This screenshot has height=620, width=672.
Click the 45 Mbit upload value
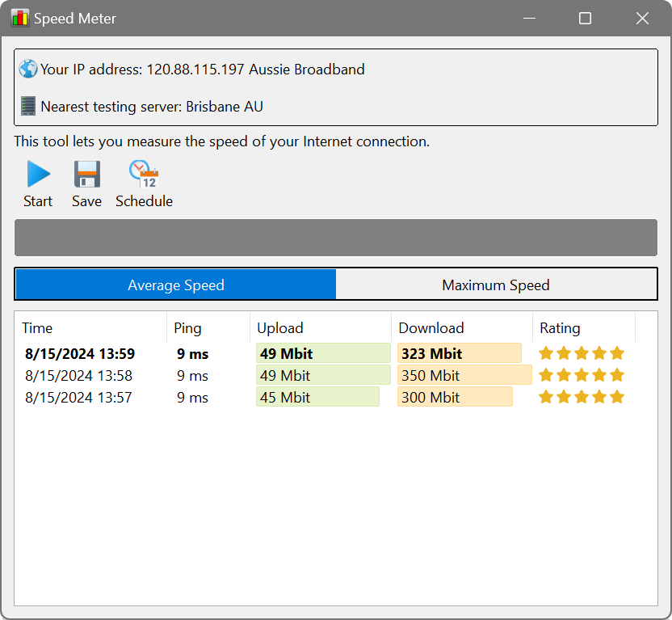(285, 397)
